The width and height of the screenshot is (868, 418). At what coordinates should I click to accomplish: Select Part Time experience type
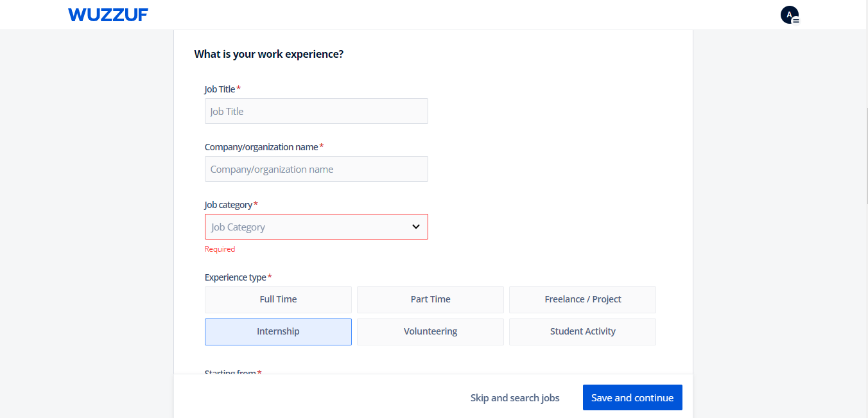[430, 299]
